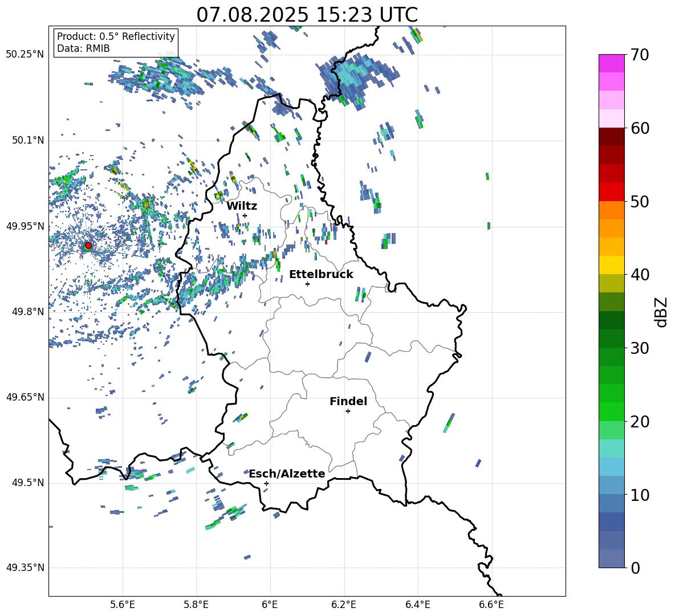Image resolution: width=675 pixels, height=616 pixels.
Task: Click the 70 colorbar tick label
Action: click(640, 55)
